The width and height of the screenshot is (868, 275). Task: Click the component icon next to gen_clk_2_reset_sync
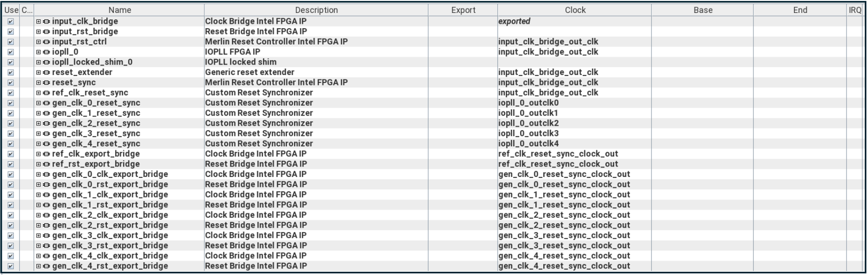point(46,123)
